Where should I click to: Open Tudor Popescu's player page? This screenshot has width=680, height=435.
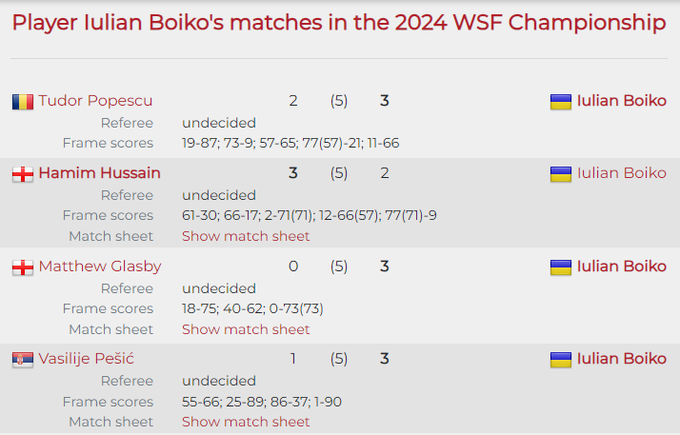pos(95,101)
